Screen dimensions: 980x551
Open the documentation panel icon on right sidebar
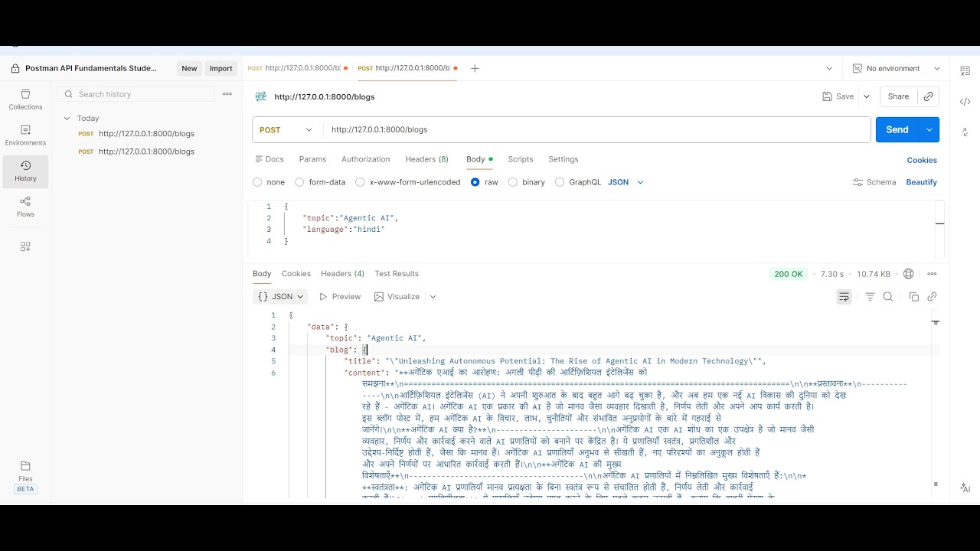(965, 70)
